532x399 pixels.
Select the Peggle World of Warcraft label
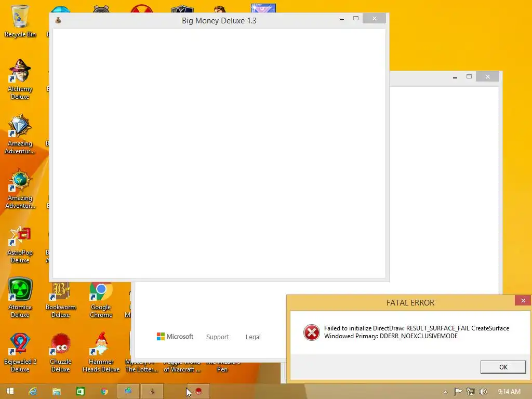tap(182, 368)
